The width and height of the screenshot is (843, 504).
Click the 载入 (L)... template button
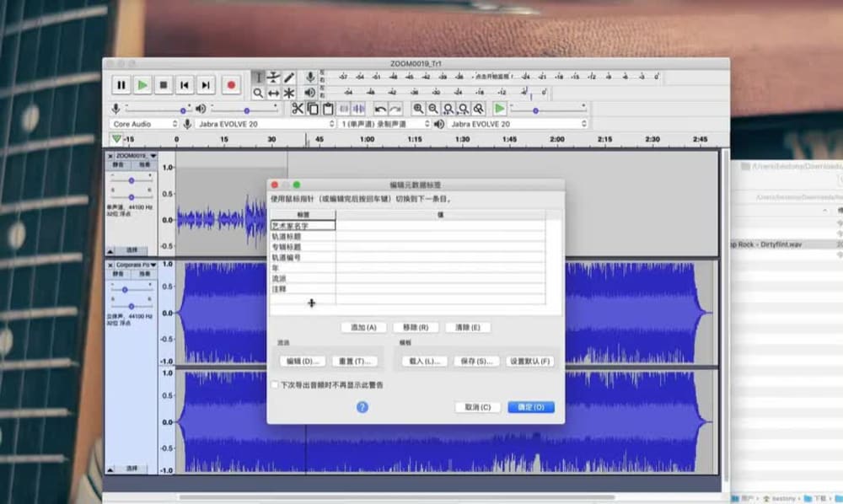425,361
